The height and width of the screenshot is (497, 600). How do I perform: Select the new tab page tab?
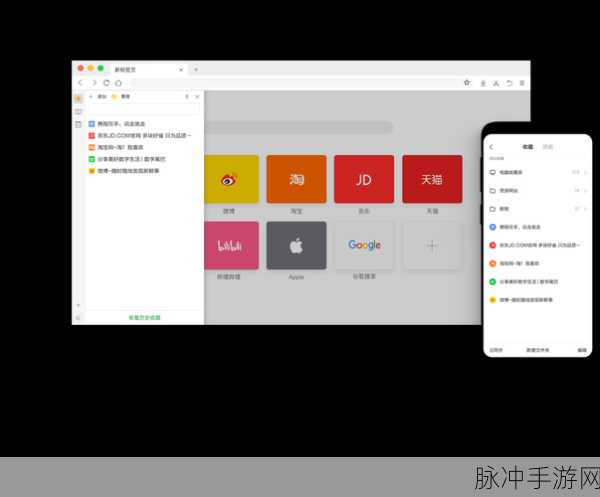click(148, 70)
